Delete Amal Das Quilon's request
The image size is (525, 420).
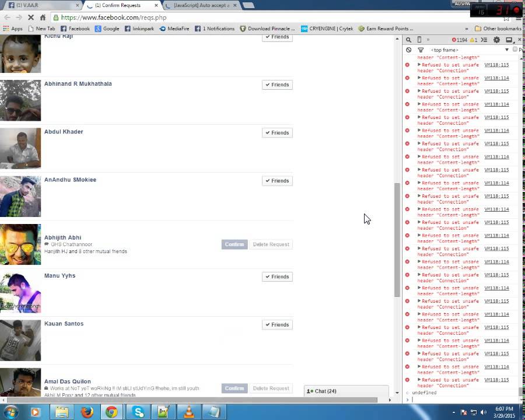(x=271, y=388)
